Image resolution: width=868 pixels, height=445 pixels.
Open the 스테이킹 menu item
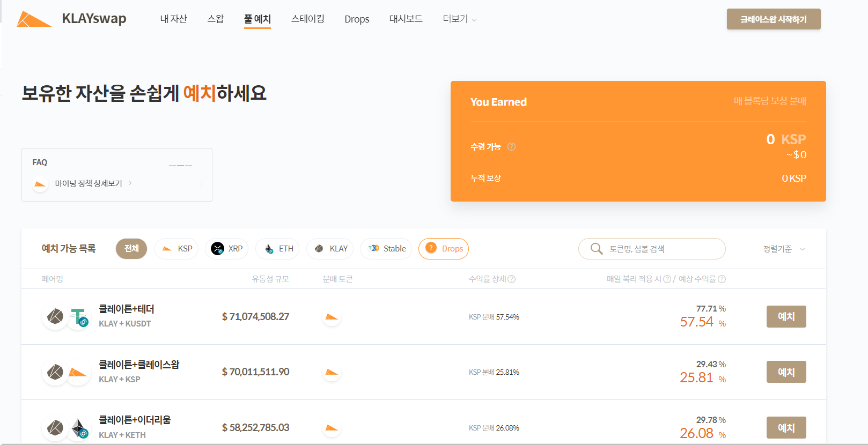click(307, 19)
